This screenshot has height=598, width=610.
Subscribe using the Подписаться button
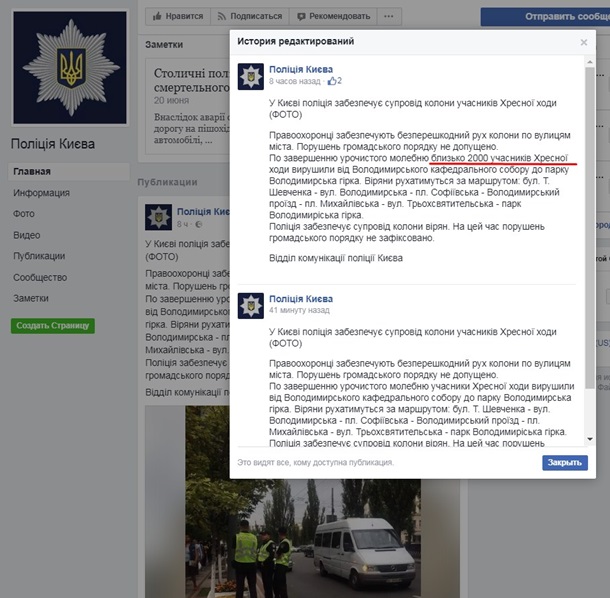(x=250, y=16)
